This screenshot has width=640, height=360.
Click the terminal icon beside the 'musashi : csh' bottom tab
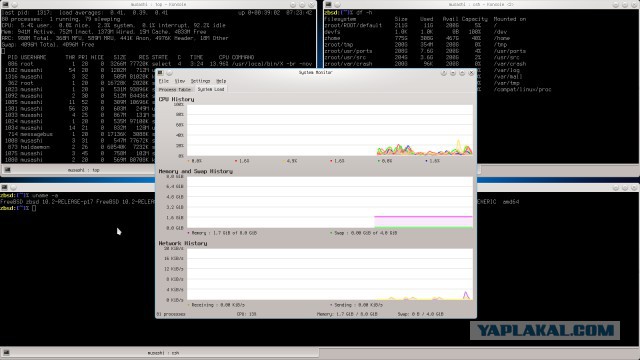7,353
